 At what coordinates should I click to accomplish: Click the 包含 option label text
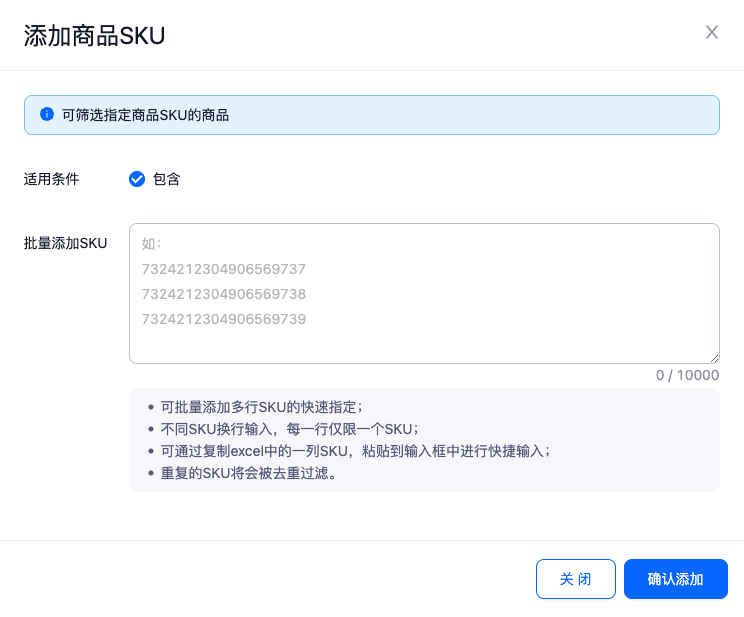click(x=166, y=179)
